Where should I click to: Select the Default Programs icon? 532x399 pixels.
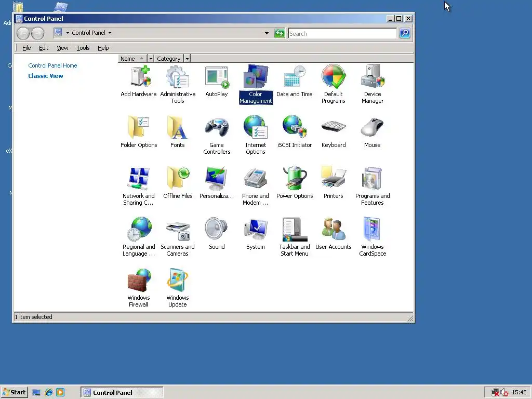coord(333,85)
